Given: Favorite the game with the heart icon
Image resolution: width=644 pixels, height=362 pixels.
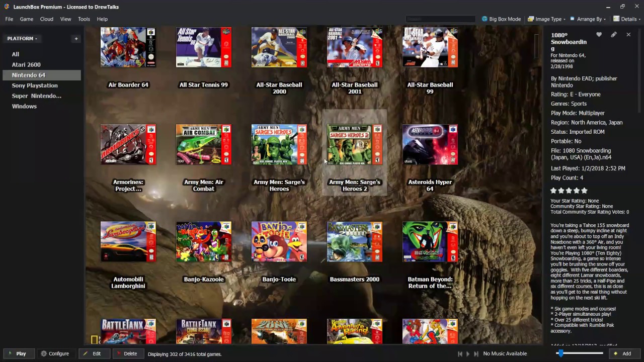Looking at the screenshot, I should click(599, 35).
